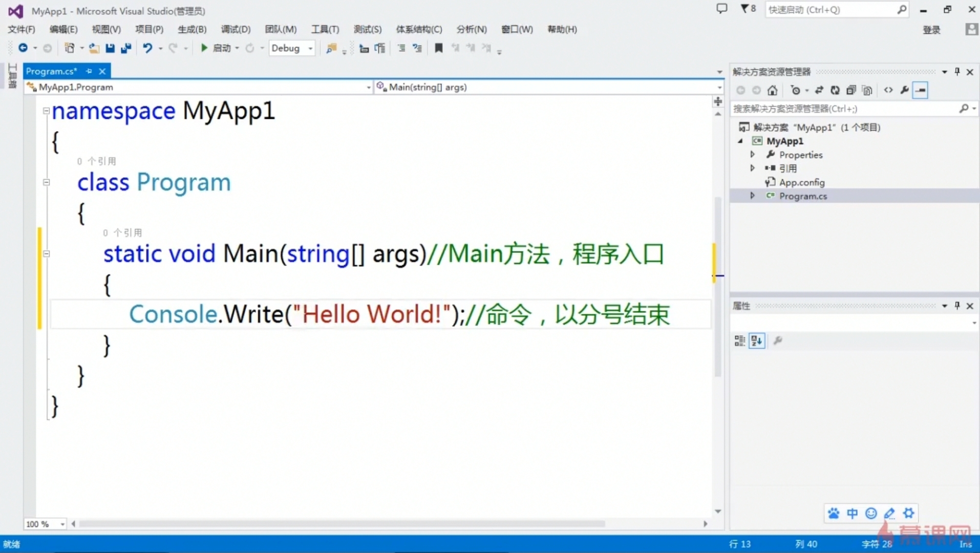Click Sync with Active Document icon
This screenshot has height=553, width=980.
pos(819,90)
